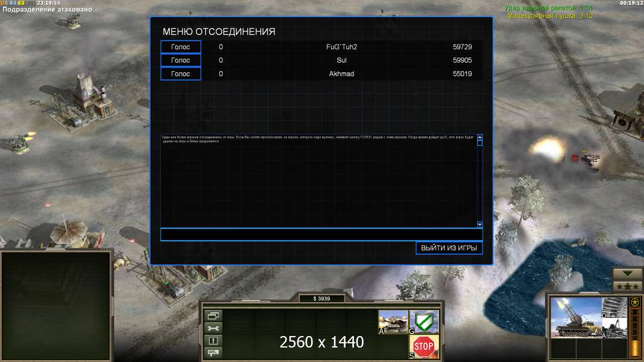Click the disconnect instructions text in chat box
644x362 pixels.
point(318,139)
